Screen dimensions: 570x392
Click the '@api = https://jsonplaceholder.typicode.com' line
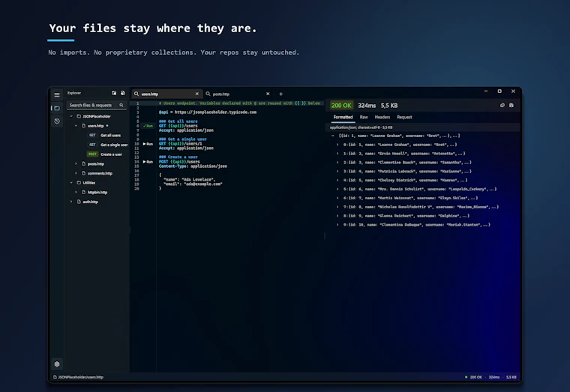(x=208, y=112)
